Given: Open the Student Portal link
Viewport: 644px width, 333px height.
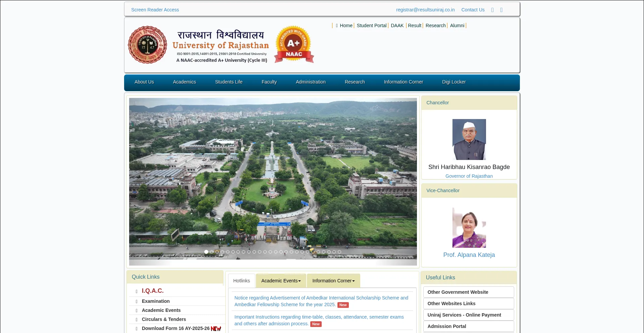Looking at the screenshot, I should pyautogui.click(x=372, y=25).
